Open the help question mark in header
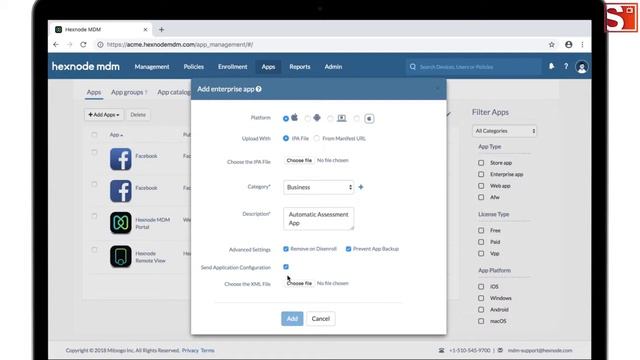 click(x=566, y=66)
